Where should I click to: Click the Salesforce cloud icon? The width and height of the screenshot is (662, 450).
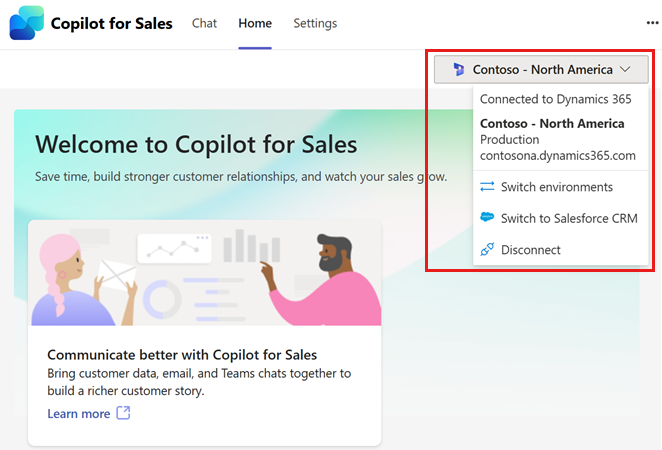487,217
